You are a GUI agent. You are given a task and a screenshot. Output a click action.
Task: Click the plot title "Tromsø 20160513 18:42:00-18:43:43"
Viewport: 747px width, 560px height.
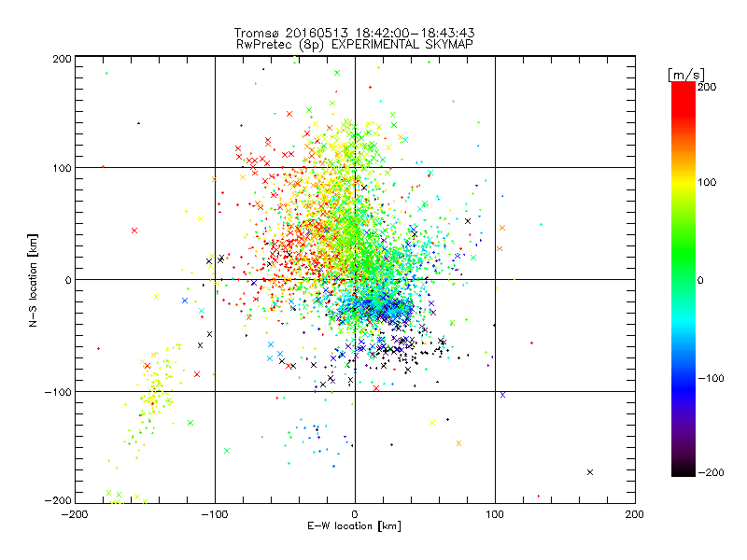click(x=354, y=33)
